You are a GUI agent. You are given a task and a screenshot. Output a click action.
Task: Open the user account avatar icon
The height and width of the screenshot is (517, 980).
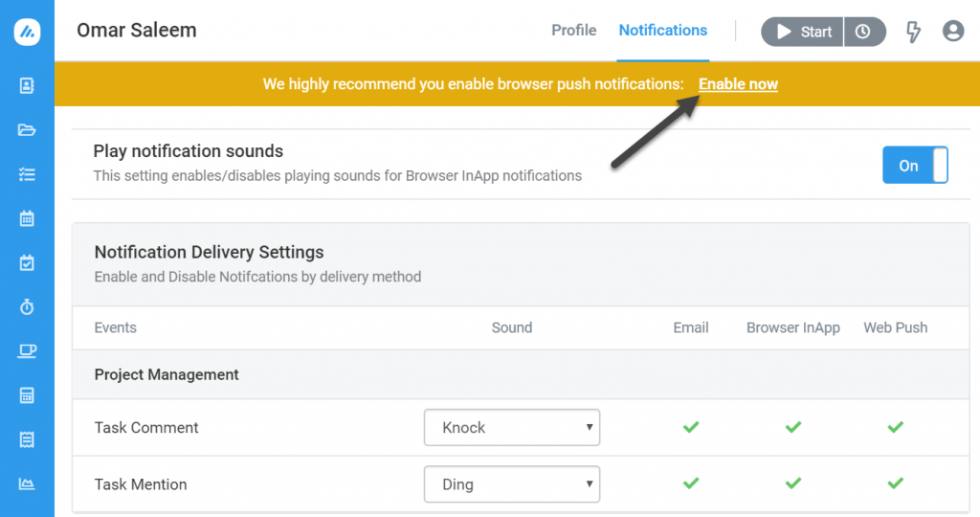[952, 31]
